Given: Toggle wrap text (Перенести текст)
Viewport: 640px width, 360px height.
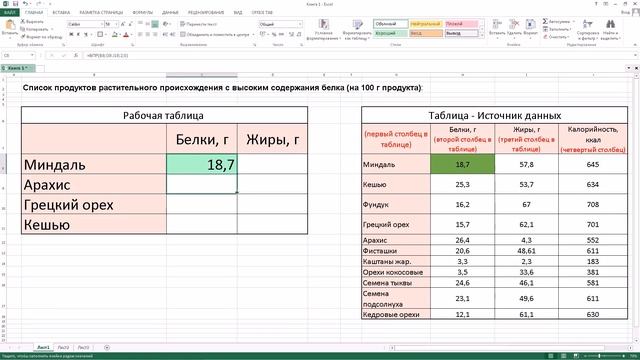Looking at the screenshot, I should tap(198, 24).
